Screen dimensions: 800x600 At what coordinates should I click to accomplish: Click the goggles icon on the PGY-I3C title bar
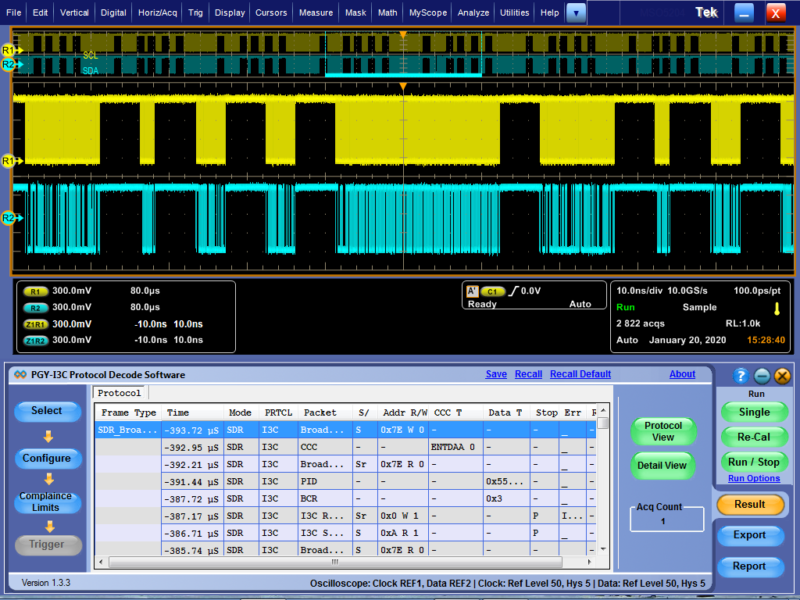coord(18,374)
